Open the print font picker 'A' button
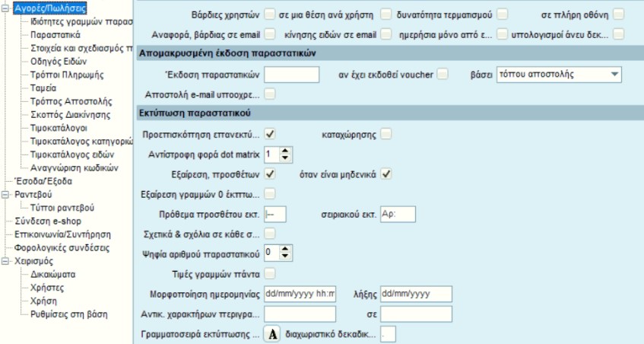The image size is (644, 344). 272,334
